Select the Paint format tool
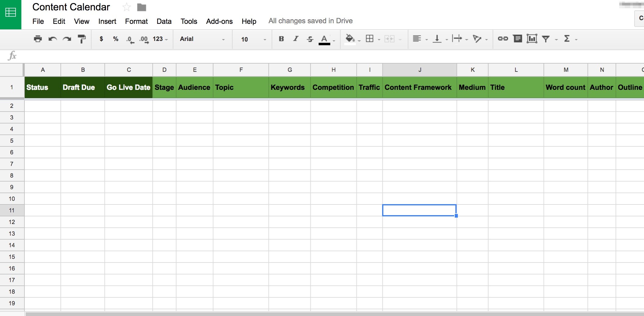The width and height of the screenshot is (644, 316). [81, 39]
